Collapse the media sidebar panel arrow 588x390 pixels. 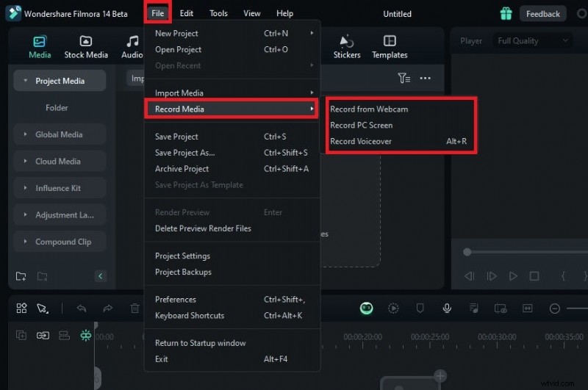coord(100,276)
